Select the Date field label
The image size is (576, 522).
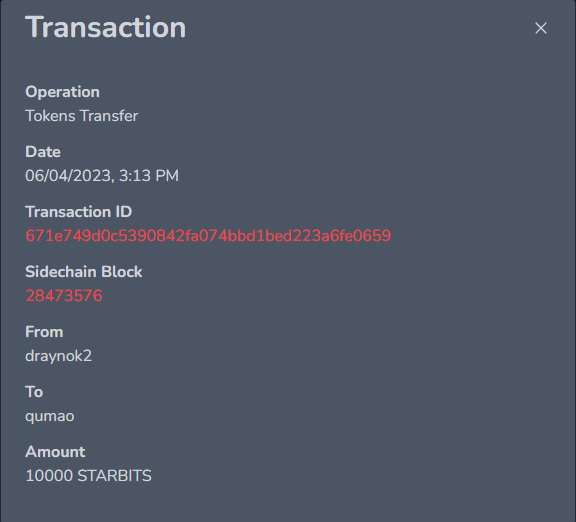[43, 152]
